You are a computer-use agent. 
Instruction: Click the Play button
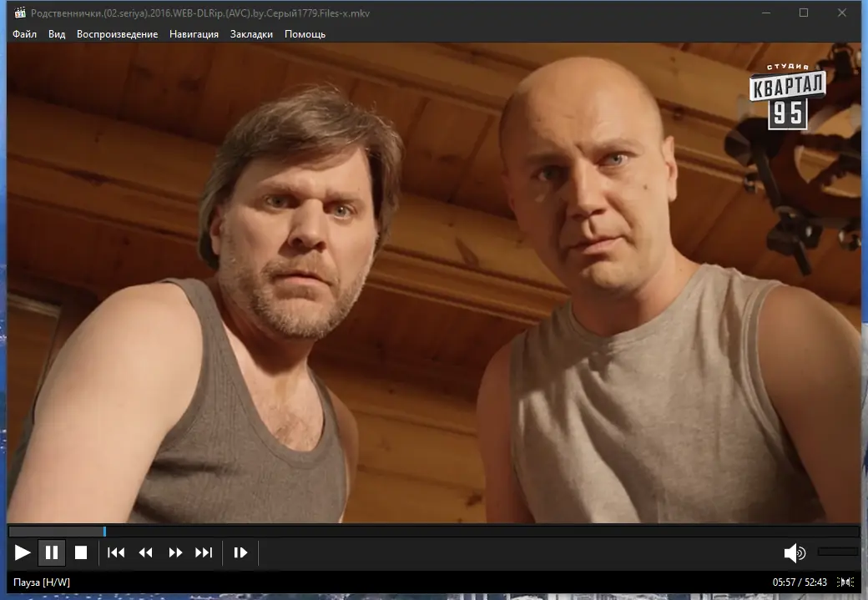pyautogui.click(x=23, y=552)
